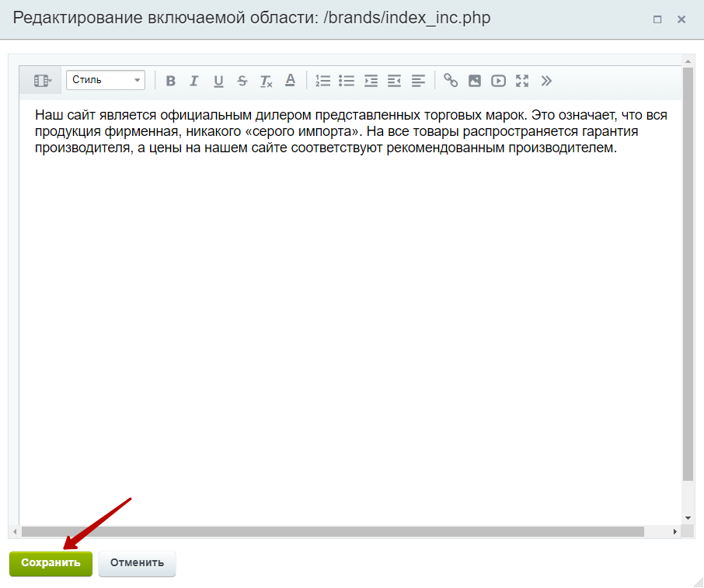
Task: Open the text color picker
Action: [290, 81]
